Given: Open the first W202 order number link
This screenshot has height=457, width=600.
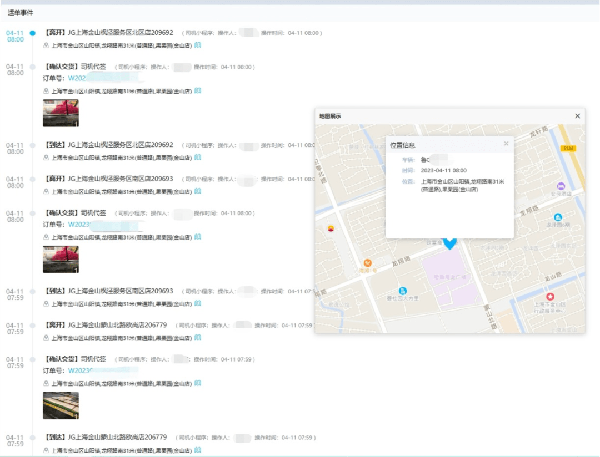Looking at the screenshot, I should coord(82,77).
